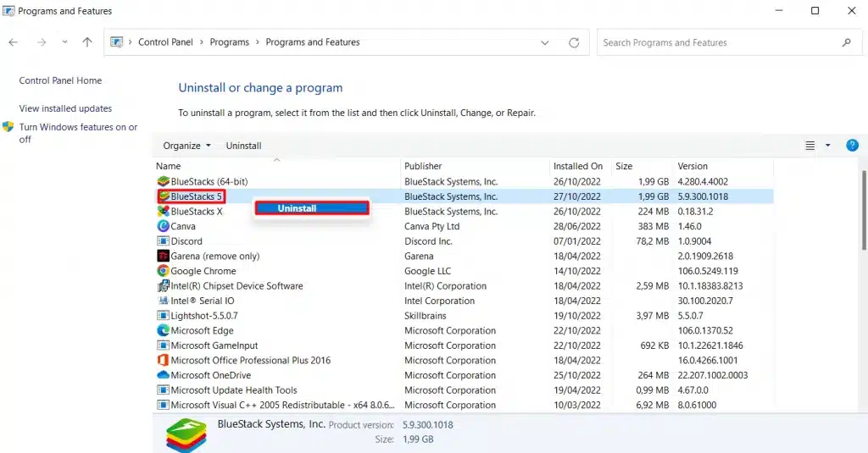
Task: Maximize the Programs and Features window
Action: coord(815,10)
